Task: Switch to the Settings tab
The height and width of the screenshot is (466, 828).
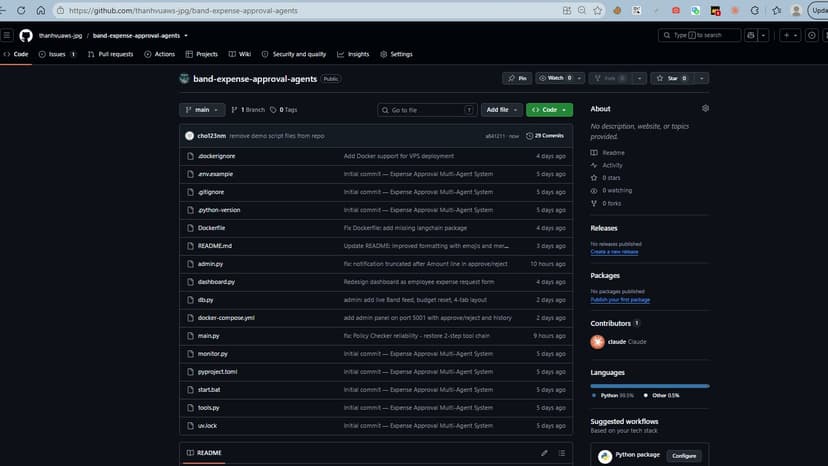Action: pyautogui.click(x=396, y=54)
